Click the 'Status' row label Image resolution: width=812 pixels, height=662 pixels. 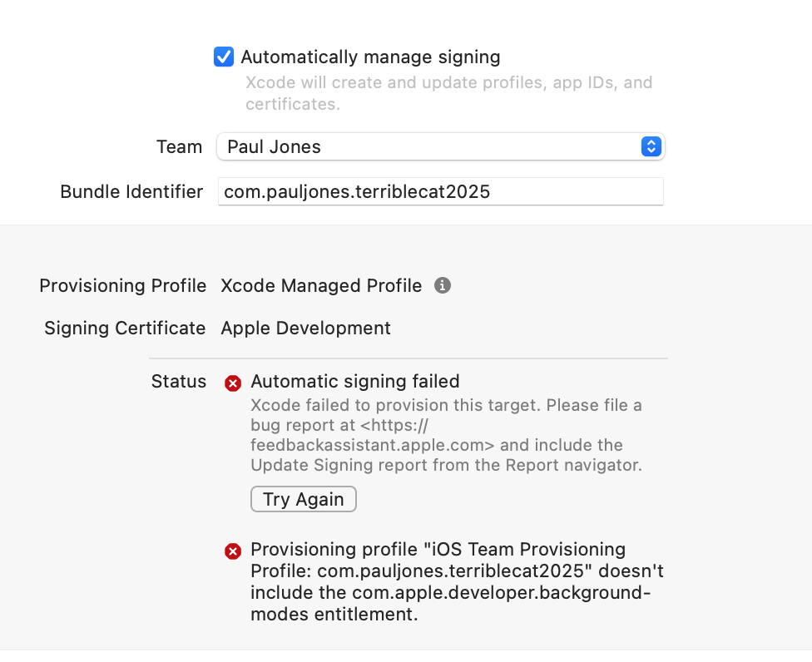point(178,382)
